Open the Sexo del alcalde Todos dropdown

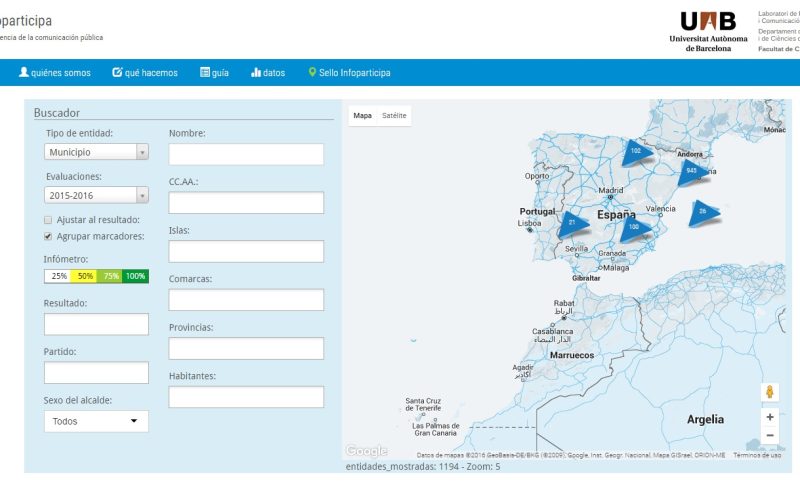(96, 421)
